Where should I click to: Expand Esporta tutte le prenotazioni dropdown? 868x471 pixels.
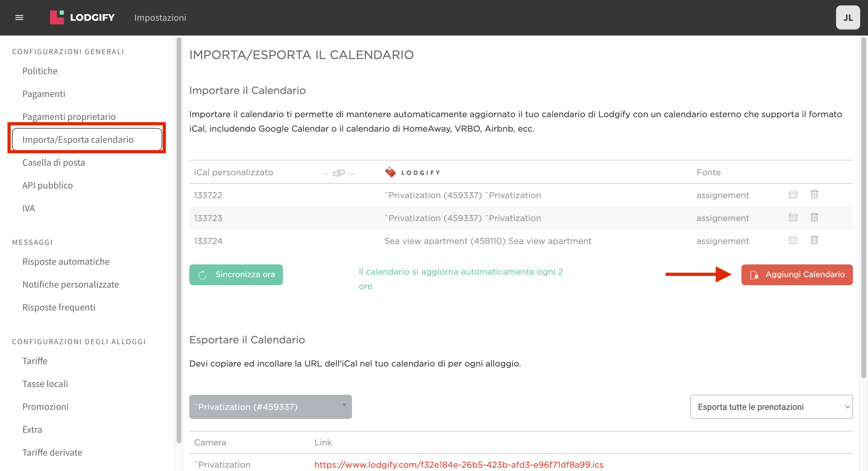tap(771, 407)
